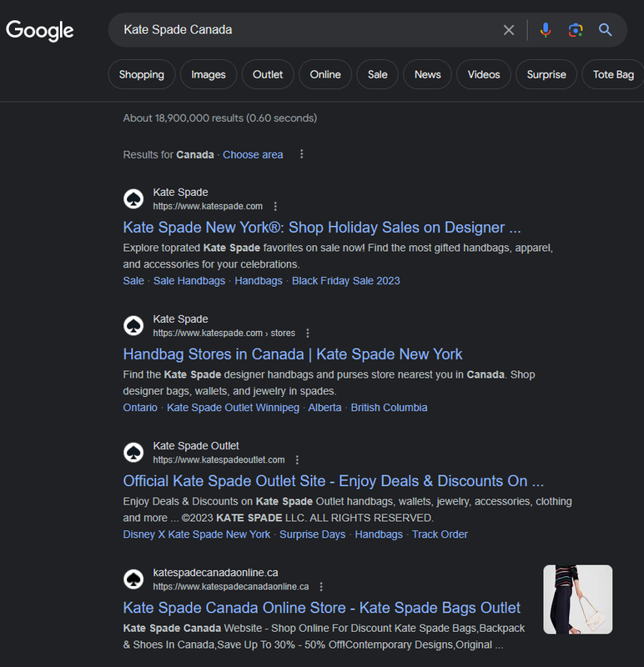Click the Choose area link
Image resolution: width=644 pixels, height=667 pixels.
pyautogui.click(x=253, y=154)
